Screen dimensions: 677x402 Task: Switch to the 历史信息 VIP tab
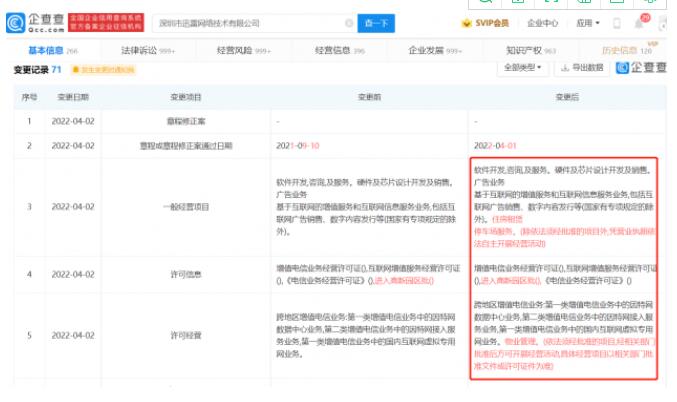[x=627, y=51]
